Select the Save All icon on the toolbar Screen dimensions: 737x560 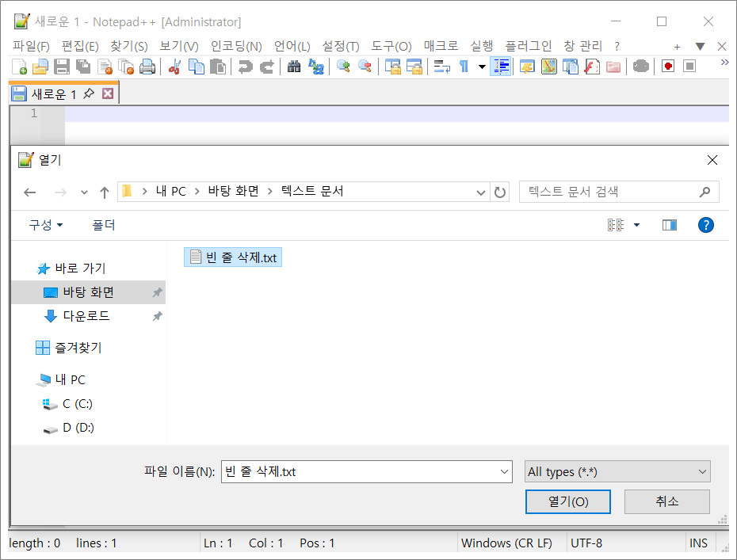click(82, 67)
